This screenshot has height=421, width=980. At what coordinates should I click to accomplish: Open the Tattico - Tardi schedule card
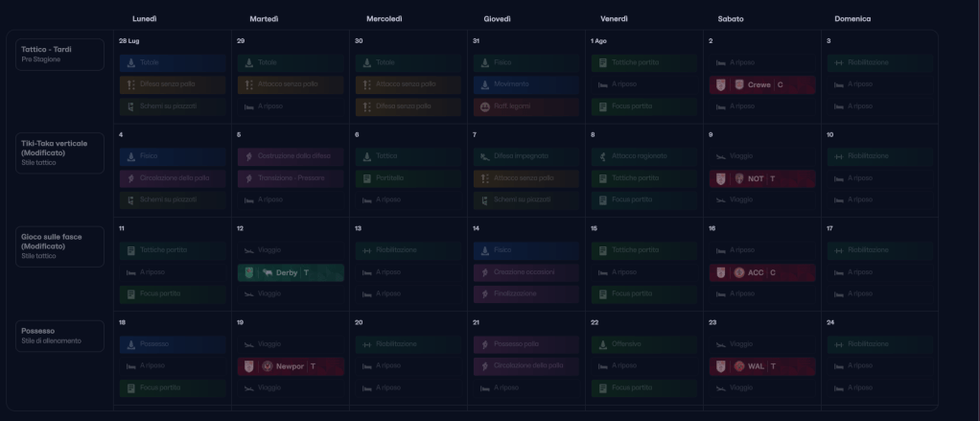coord(59,54)
